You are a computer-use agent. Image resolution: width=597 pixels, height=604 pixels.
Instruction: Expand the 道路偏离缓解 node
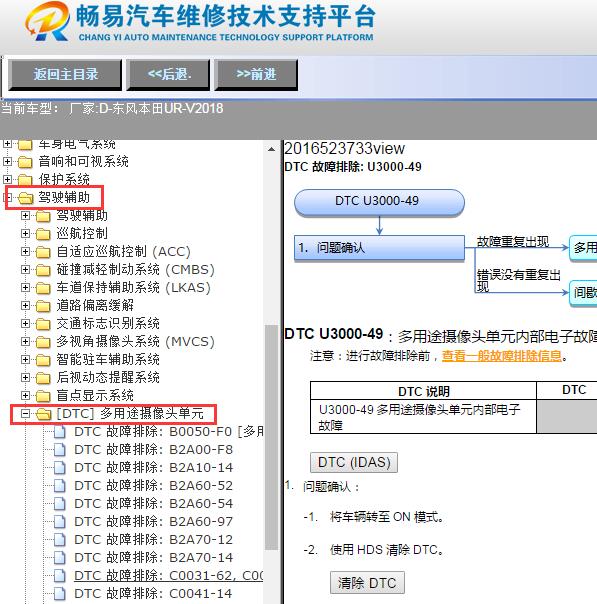click(25, 305)
